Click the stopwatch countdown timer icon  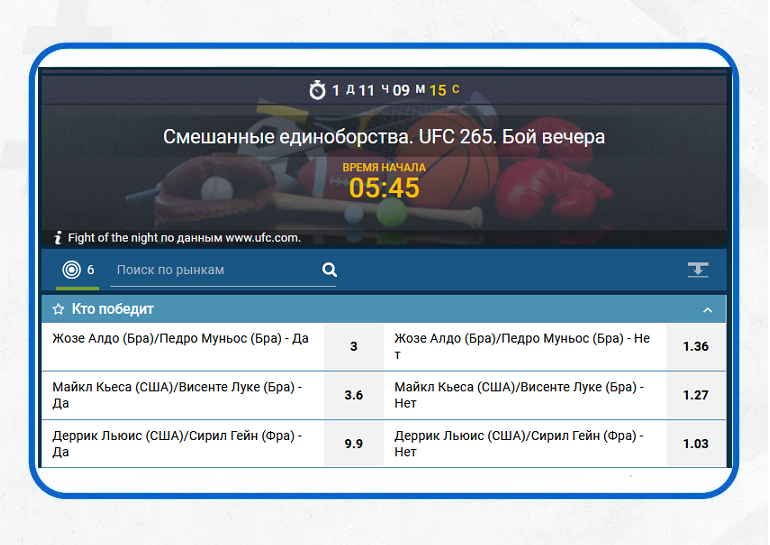click(x=317, y=90)
